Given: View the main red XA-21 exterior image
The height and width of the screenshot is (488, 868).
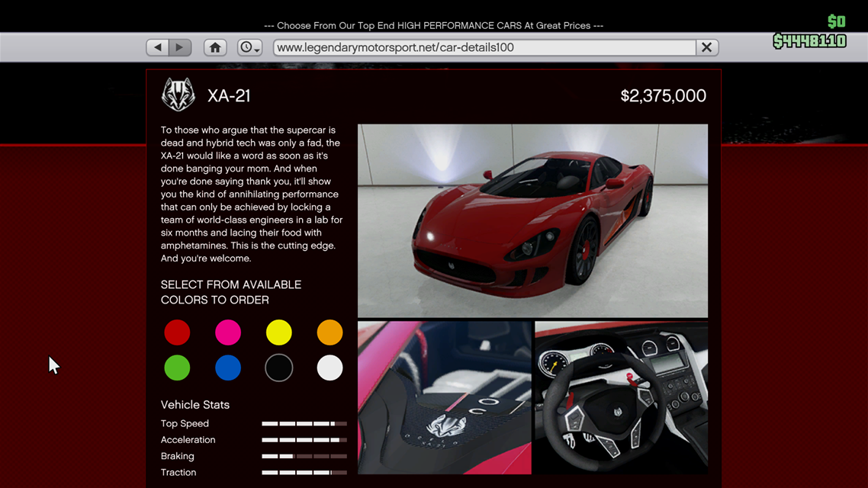Looking at the screenshot, I should tap(532, 221).
